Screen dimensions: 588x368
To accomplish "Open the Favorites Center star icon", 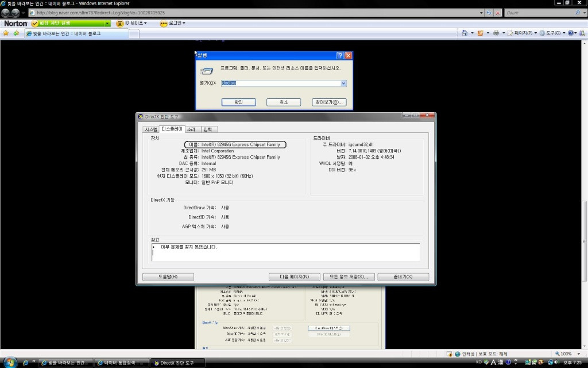I will [6, 33].
